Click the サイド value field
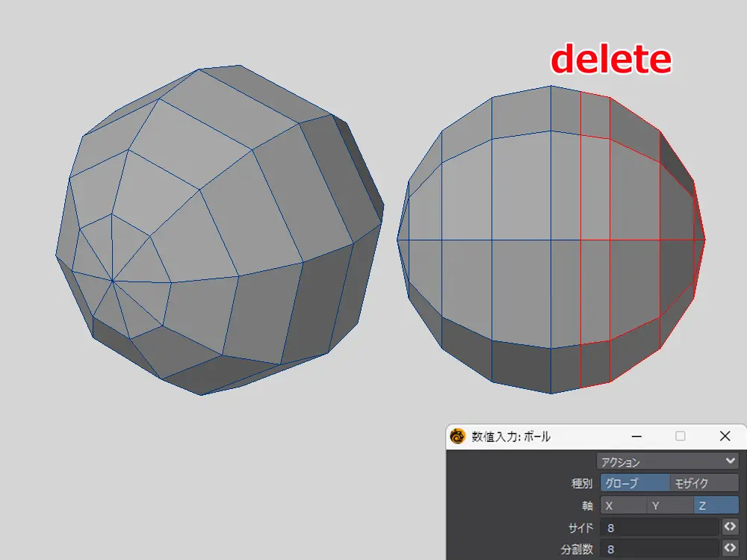The width and height of the screenshot is (747, 560). [659, 528]
